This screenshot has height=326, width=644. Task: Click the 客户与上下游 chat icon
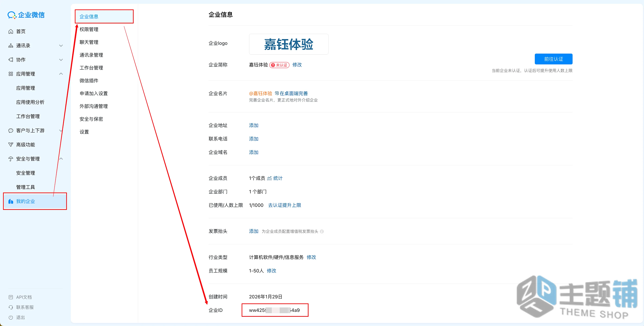coord(11,130)
